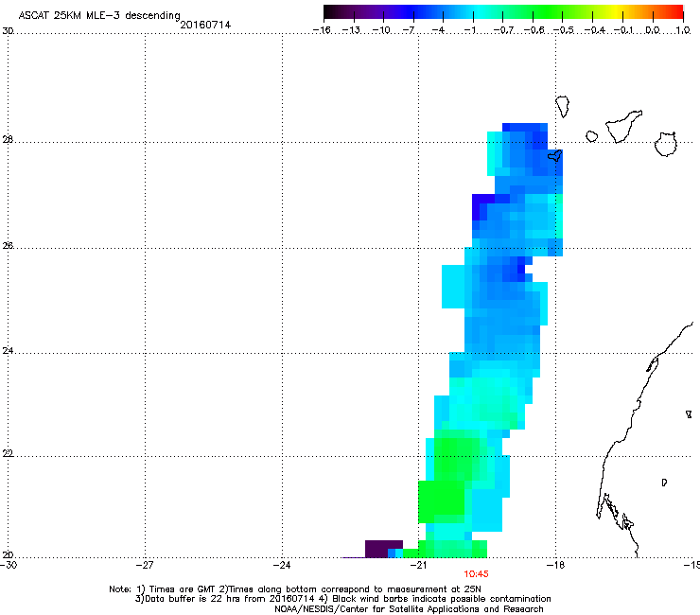The image size is (700, 615).
Task: Click the -13 colorbar tick label
Action: point(351,30)
